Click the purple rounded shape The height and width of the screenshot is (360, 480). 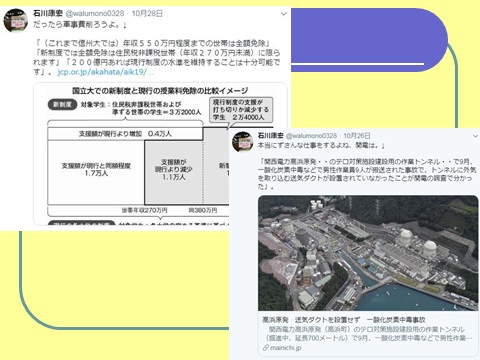(368, 40)
